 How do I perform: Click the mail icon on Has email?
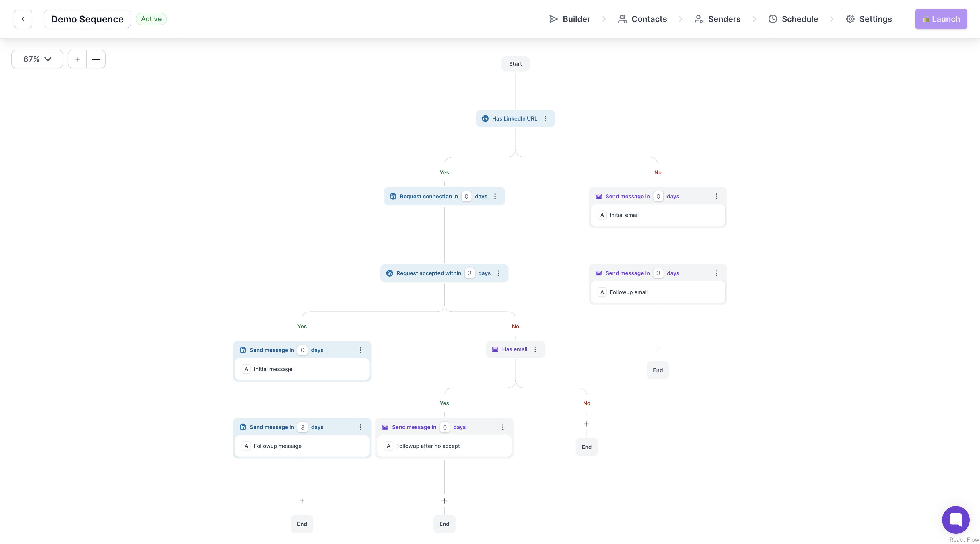[495, 349]
